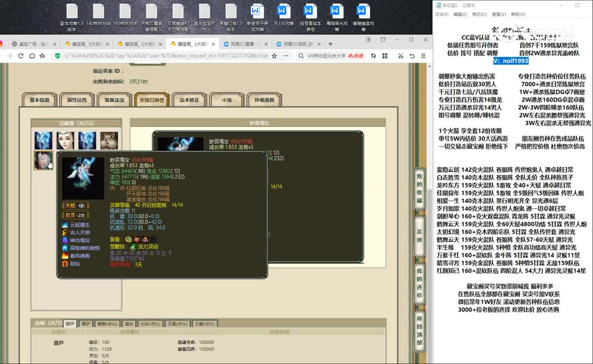
Task: Go forward in browser history
Action: click(10, 56)
